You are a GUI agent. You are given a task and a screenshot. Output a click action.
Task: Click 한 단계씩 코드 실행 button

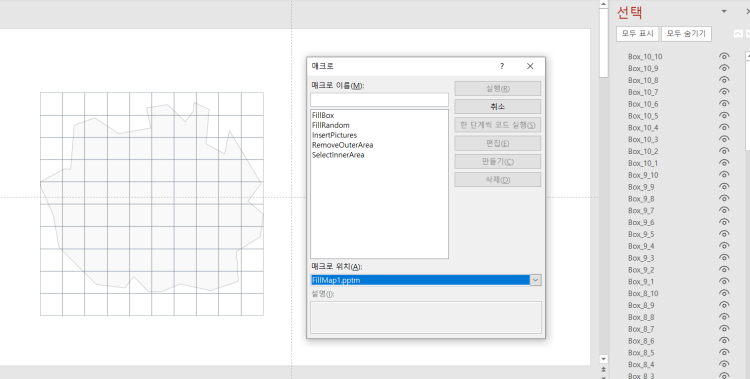497,125
